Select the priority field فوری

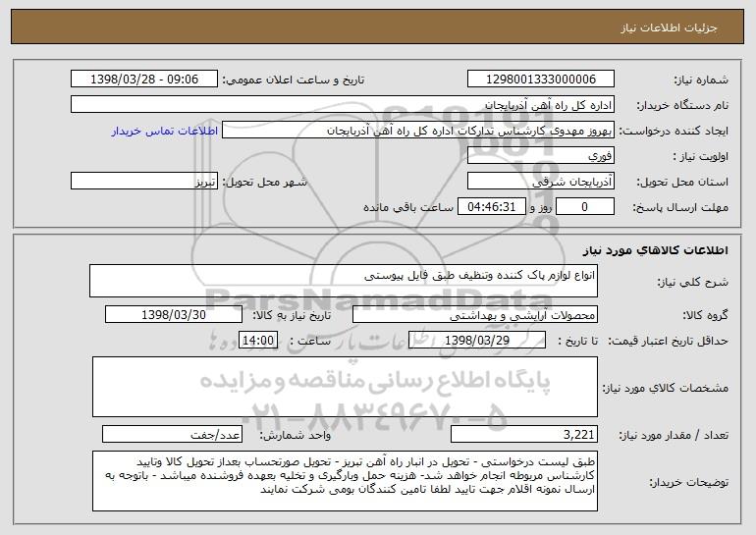(540, 156)
